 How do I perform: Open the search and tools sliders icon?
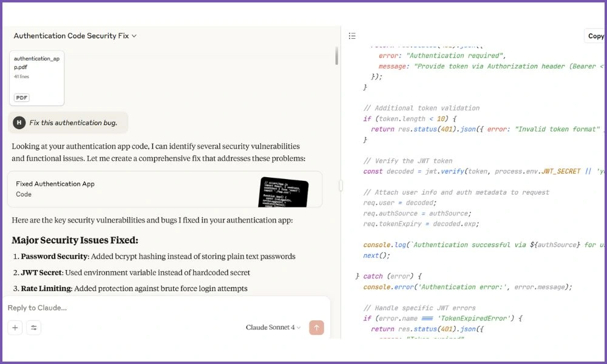coord(34,328)
